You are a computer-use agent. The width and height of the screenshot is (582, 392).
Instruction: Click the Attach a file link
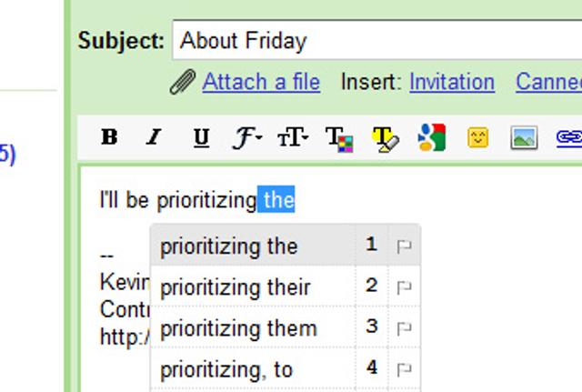point(261,83)
